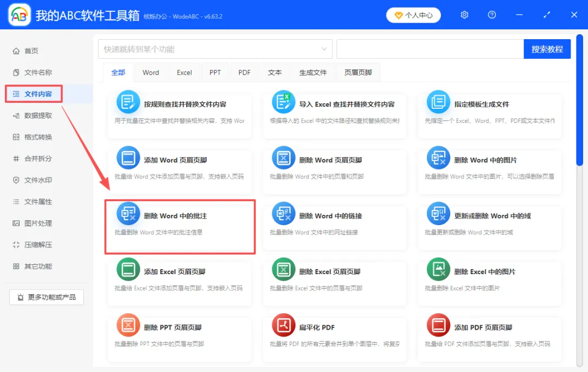The height and width of the screenshot is (372, 588).
Task: Open 压缩解压 sidebar section
Action: [x=33, y=245]
